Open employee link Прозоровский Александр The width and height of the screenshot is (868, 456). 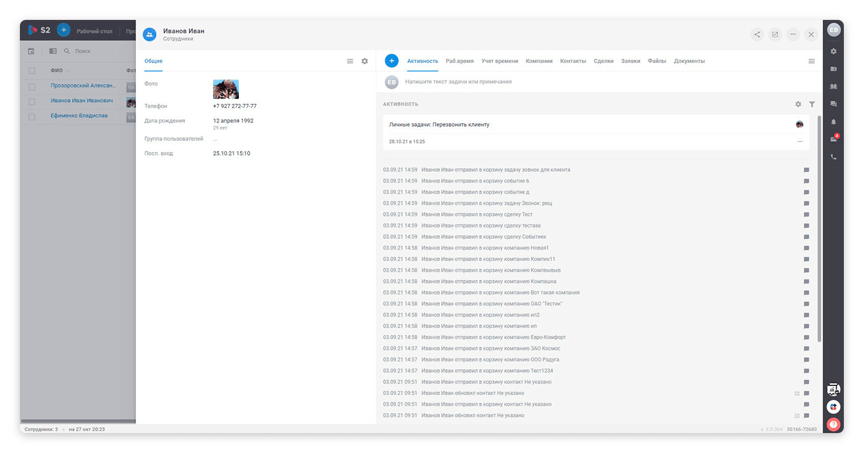(83, 86)
